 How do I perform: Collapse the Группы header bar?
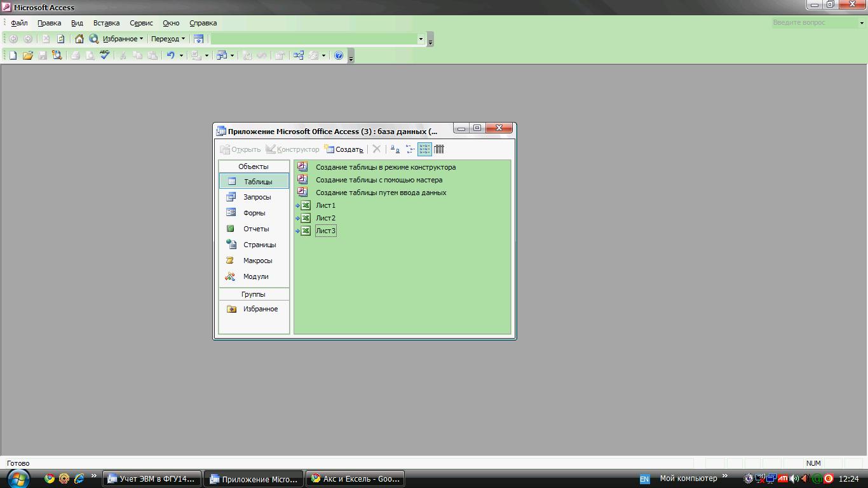point(254,294)
